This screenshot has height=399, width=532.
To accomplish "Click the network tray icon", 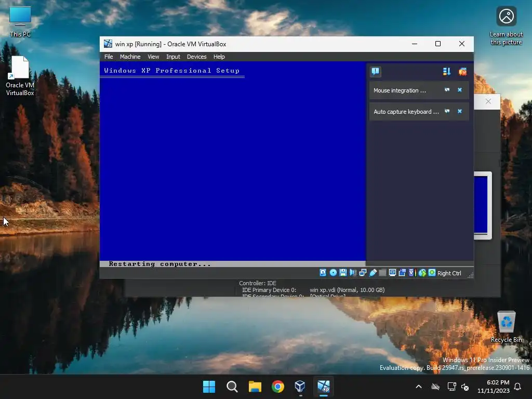I will click(x=451, y=387).
